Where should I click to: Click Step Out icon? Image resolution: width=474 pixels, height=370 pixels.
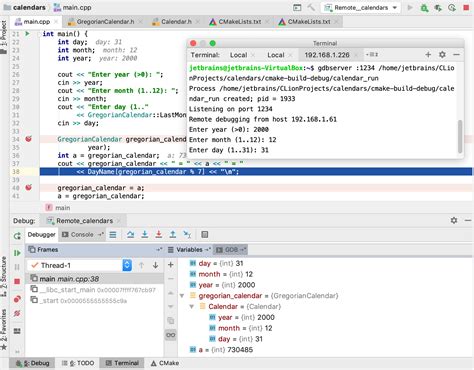(173, 235)
